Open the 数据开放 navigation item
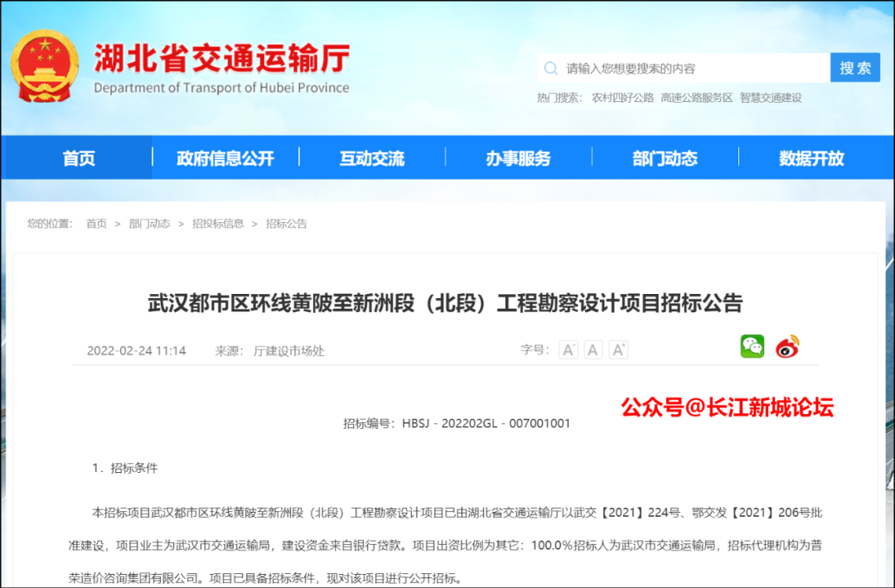 click(811, 158)
